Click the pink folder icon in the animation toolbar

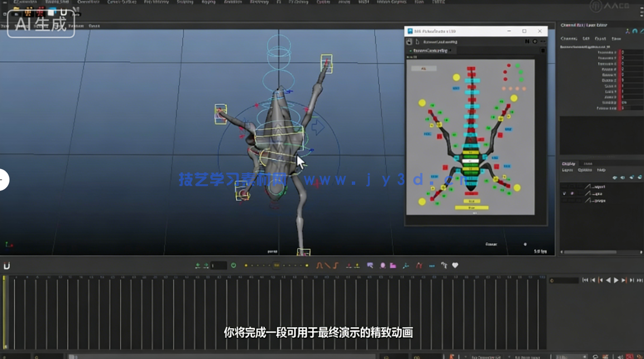tap(393, 266)
